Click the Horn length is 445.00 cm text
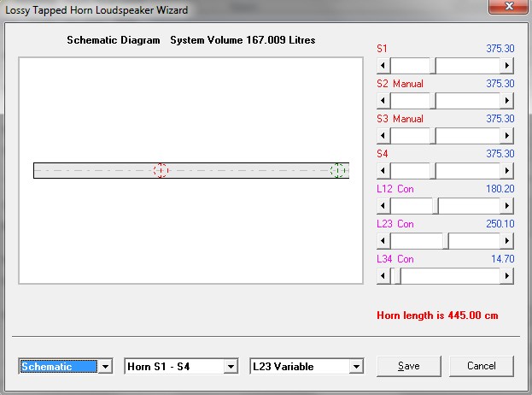The height and width of the screenshot is (395, 532). [x=437, y=315]
